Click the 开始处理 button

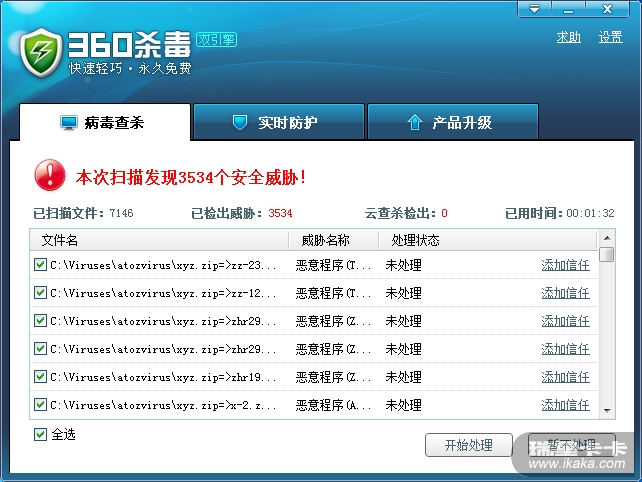pos(469,445)
